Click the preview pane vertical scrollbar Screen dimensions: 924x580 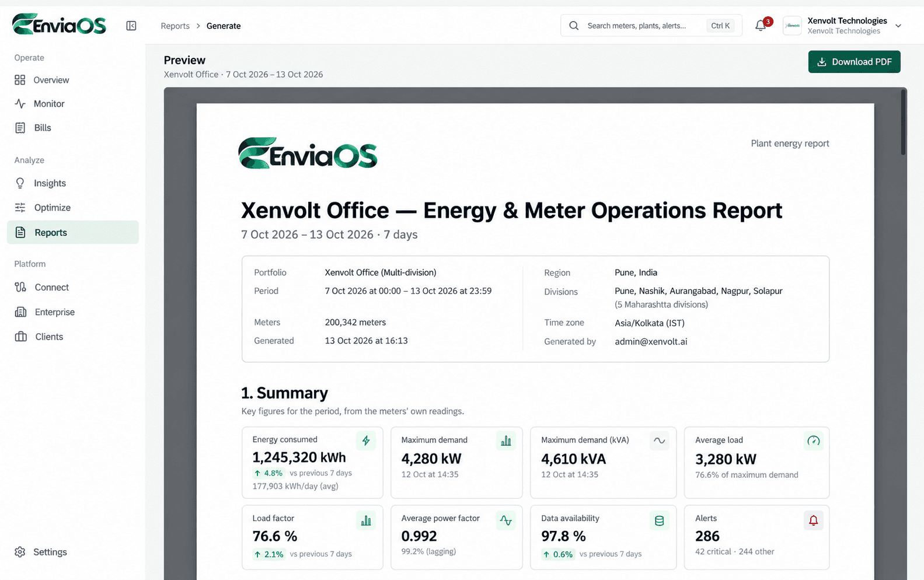(x=903, y=122)
